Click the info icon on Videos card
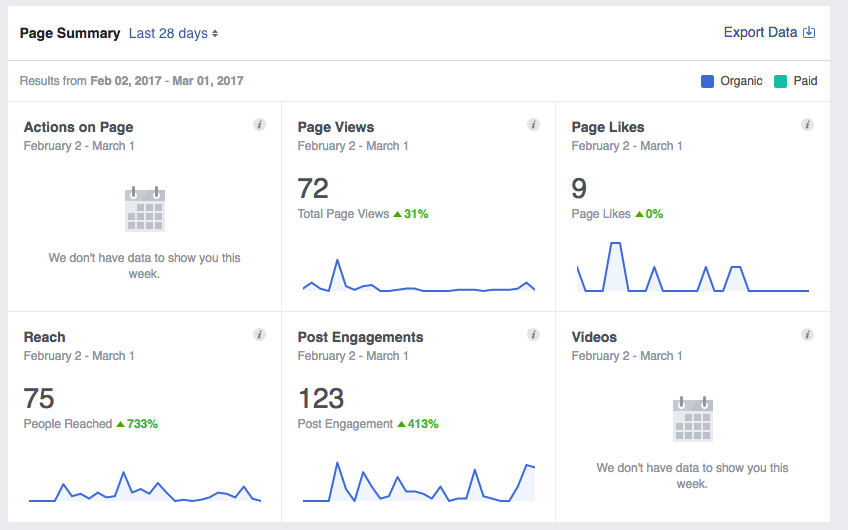 click(x=807, y=335)
